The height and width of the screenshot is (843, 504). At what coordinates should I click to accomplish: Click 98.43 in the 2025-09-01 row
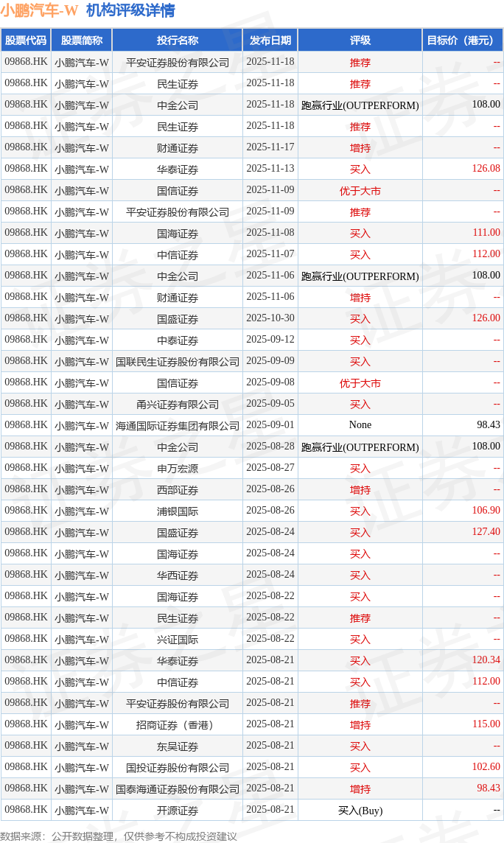489,425
